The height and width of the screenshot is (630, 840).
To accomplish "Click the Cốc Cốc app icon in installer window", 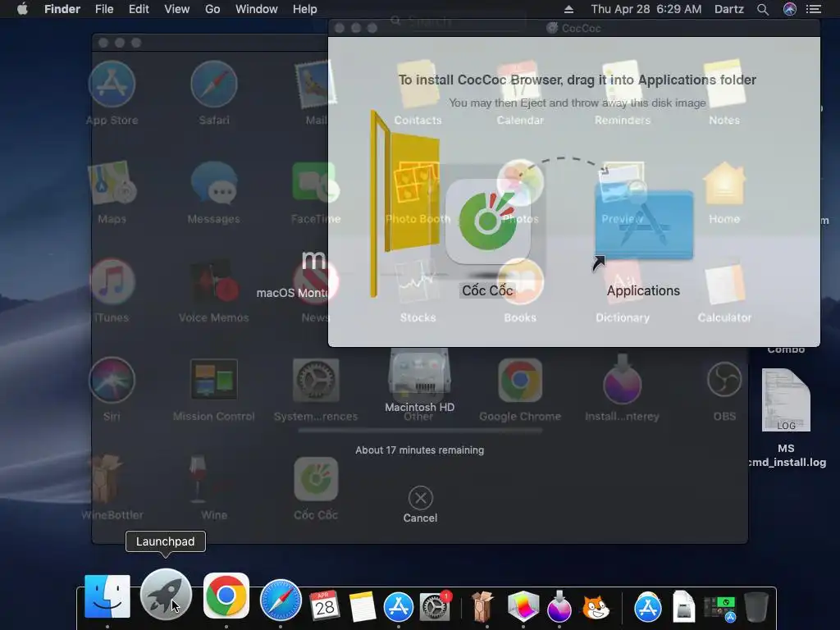I will tap(488, 221).
